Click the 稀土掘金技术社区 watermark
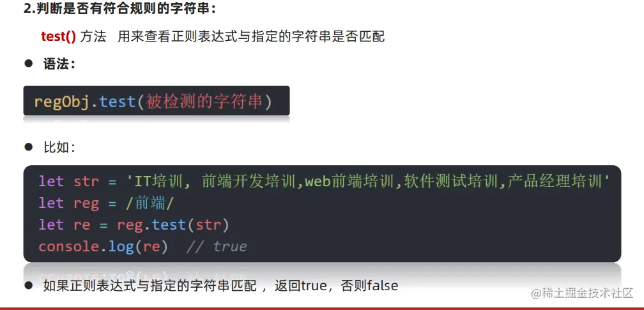This screenshot has width=644, height=310. 583,293
